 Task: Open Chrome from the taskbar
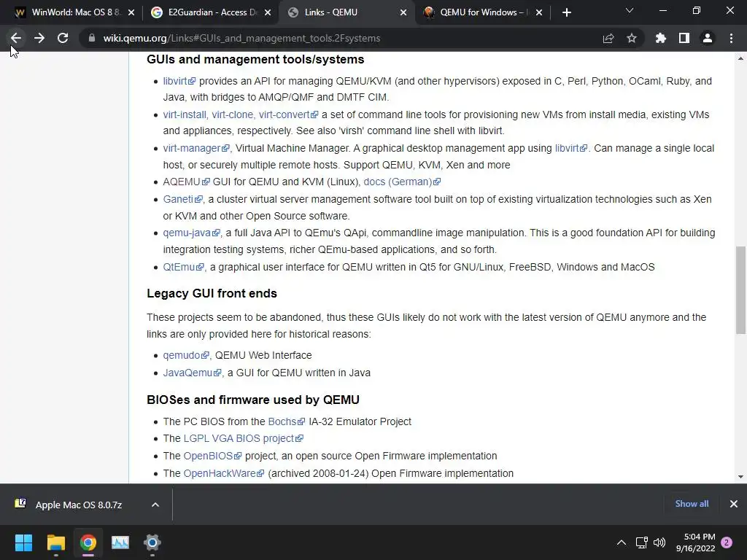click(x=88, y=542)
